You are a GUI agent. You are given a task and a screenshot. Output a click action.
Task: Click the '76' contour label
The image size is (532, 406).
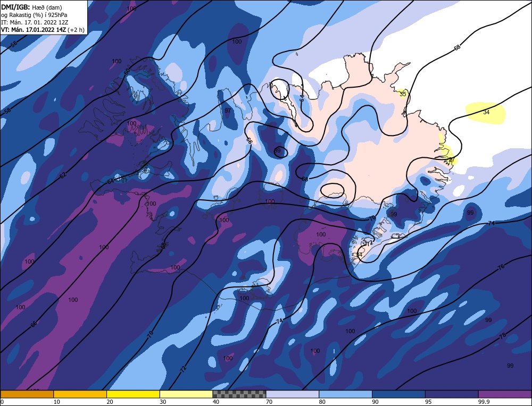pos(501,267)
